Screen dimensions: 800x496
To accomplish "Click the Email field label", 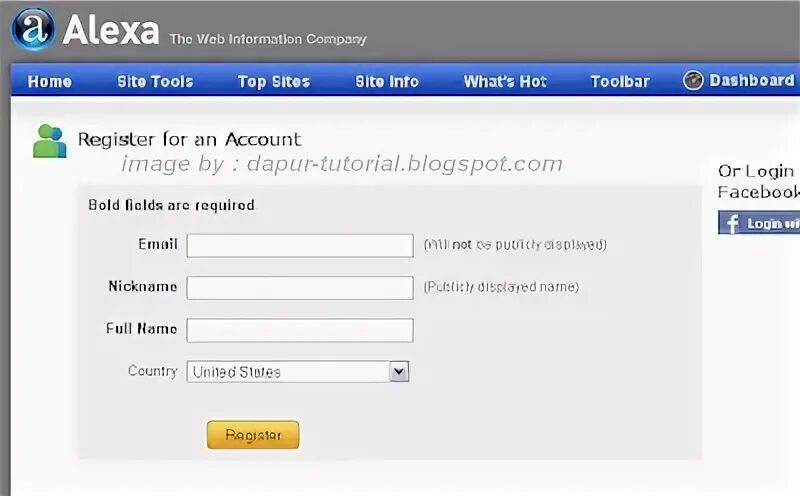I will coord(158,244).
